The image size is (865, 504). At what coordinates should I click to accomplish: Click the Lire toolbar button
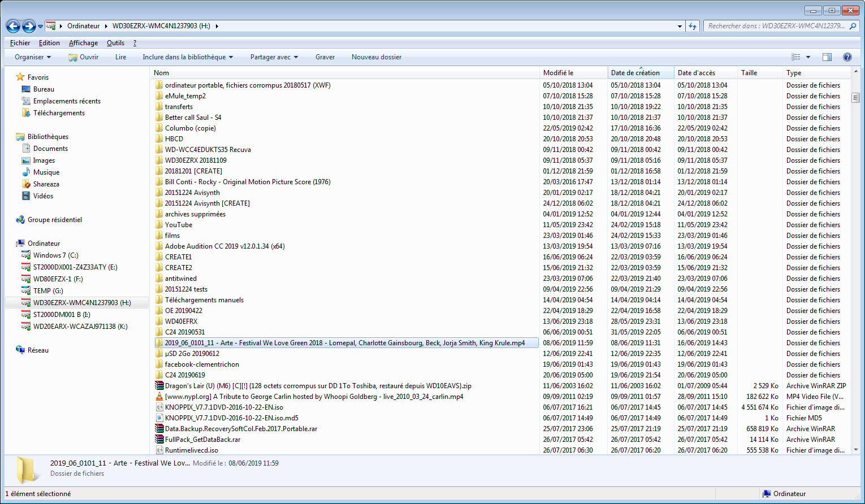click(x=121, y=57)
